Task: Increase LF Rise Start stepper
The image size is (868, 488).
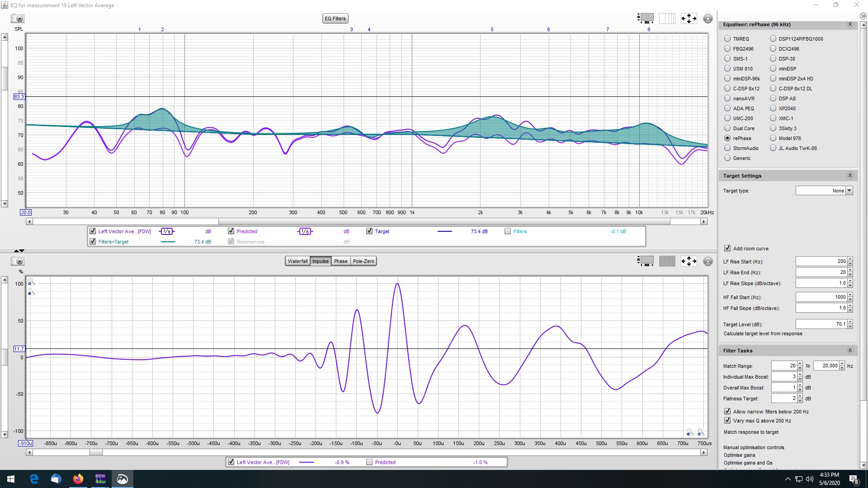Action: (850, 259)
